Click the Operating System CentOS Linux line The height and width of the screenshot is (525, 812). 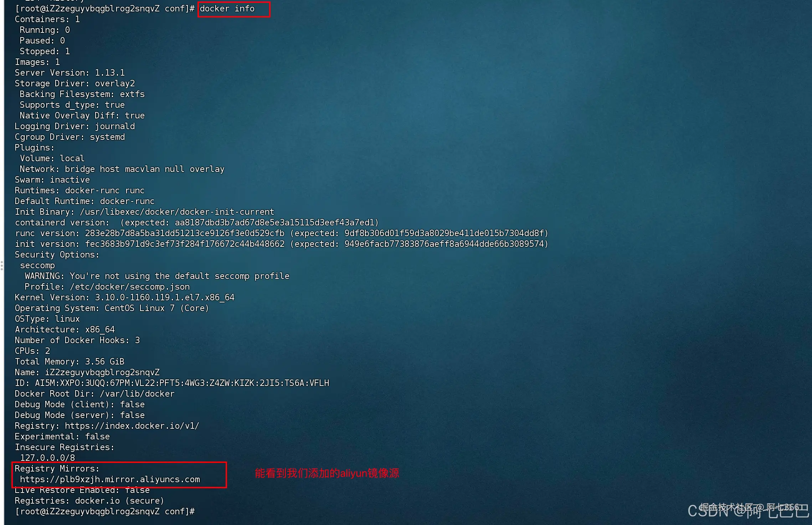[112, 308]
